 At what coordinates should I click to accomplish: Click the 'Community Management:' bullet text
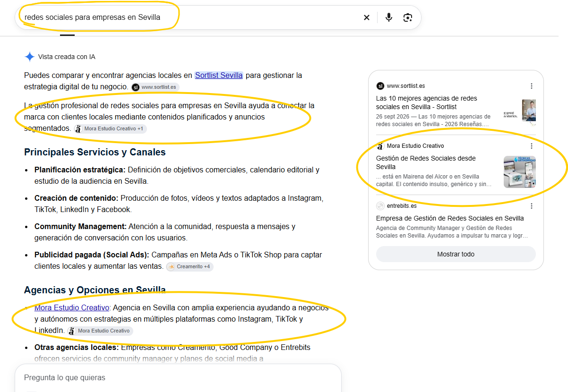[x=80, y=226]
